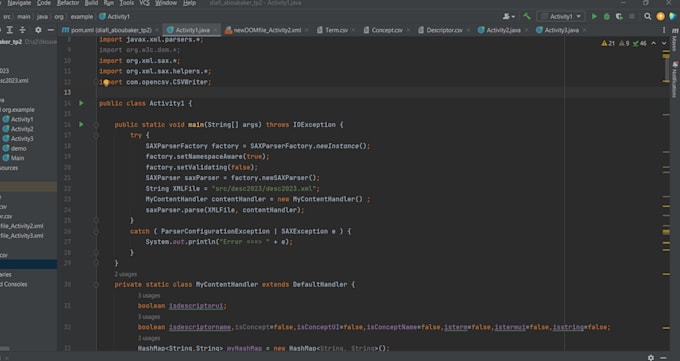Show the 21 warnings inspection indicator

click(x=608, y=43)
